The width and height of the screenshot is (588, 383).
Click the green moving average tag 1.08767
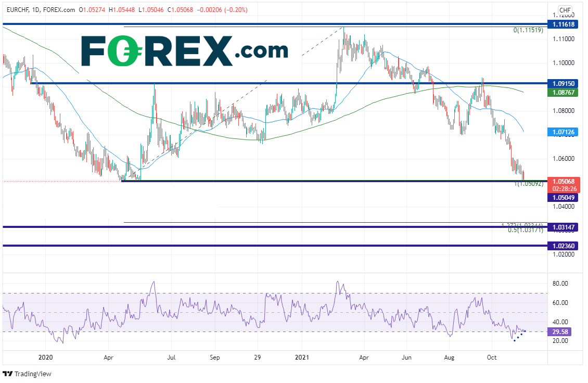coord(564,92)
